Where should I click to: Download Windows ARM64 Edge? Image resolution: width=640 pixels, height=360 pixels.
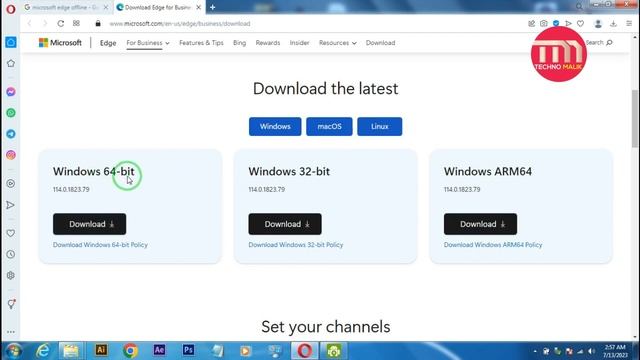tap(480, 224)
